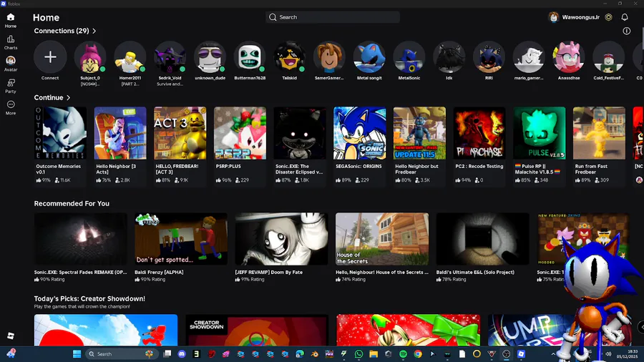Open Homer2011 friend avatar
Viewport: 644px width, 362px height.
130,57
